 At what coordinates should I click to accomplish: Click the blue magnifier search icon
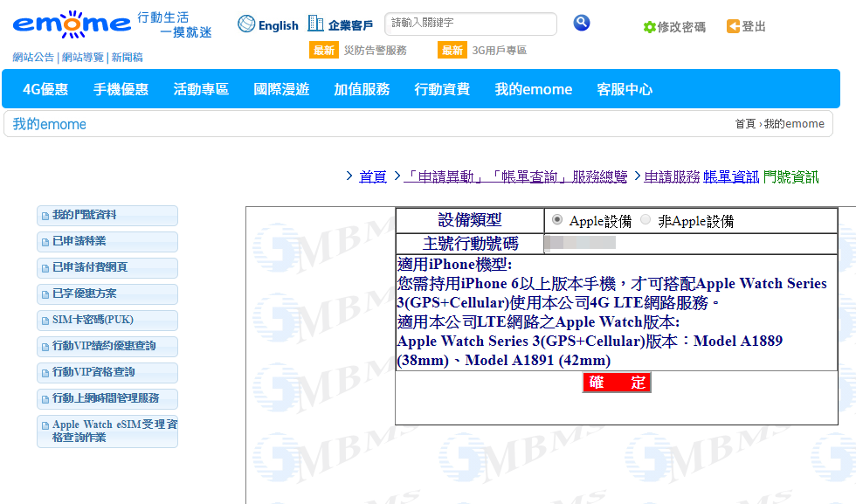point(582,23)
